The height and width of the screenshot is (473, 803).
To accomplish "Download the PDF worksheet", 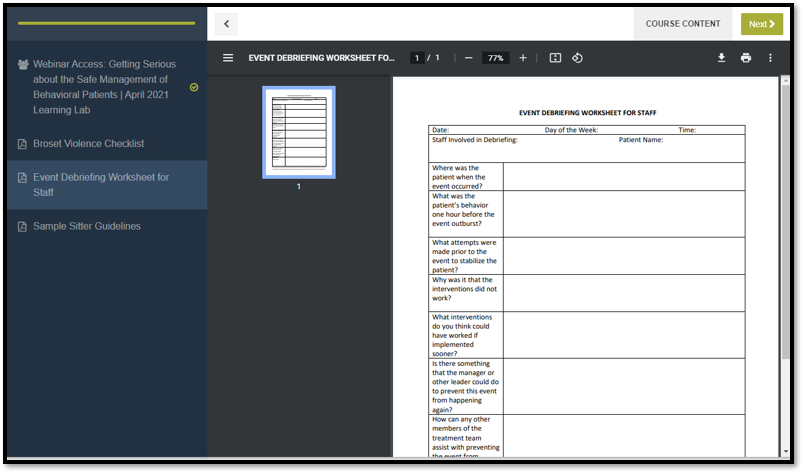I will click(x=721, y=58).
